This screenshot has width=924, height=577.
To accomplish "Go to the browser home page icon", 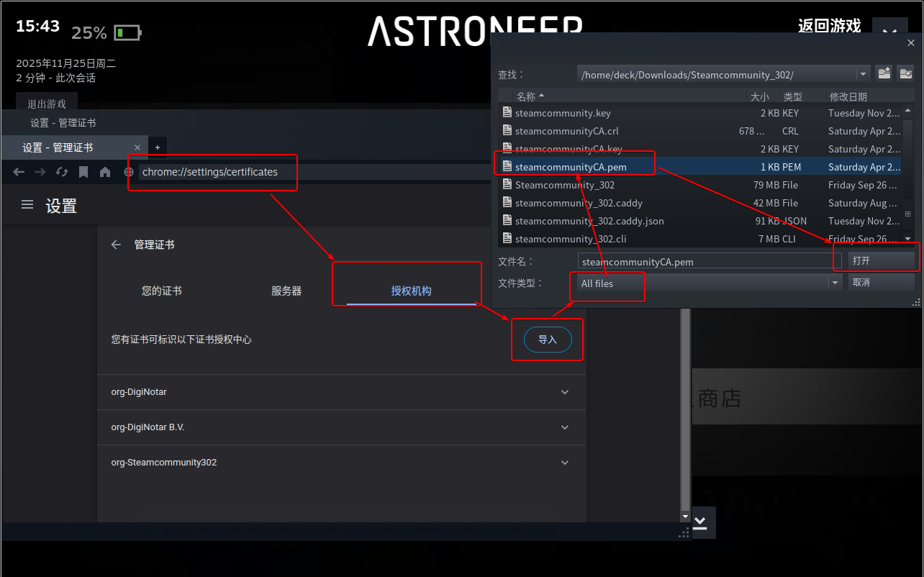I will pyautogui.click(x=105, y=172).
